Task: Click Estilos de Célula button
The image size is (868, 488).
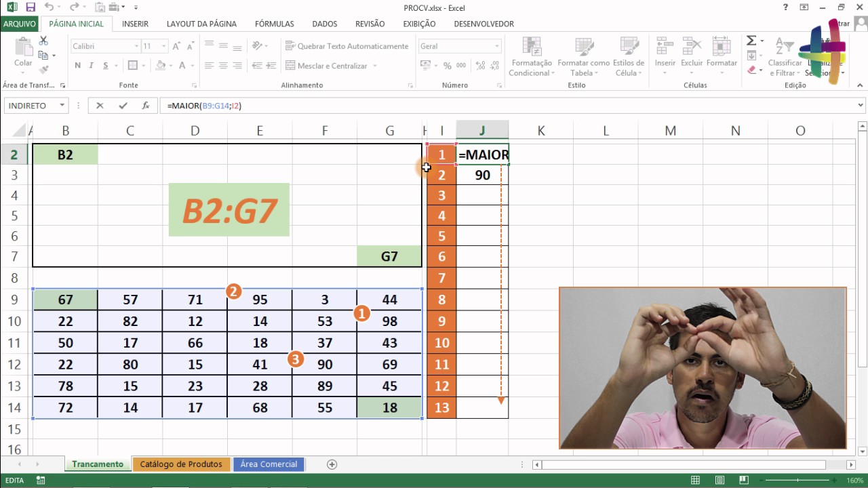Action: click(x=629, y=56)
